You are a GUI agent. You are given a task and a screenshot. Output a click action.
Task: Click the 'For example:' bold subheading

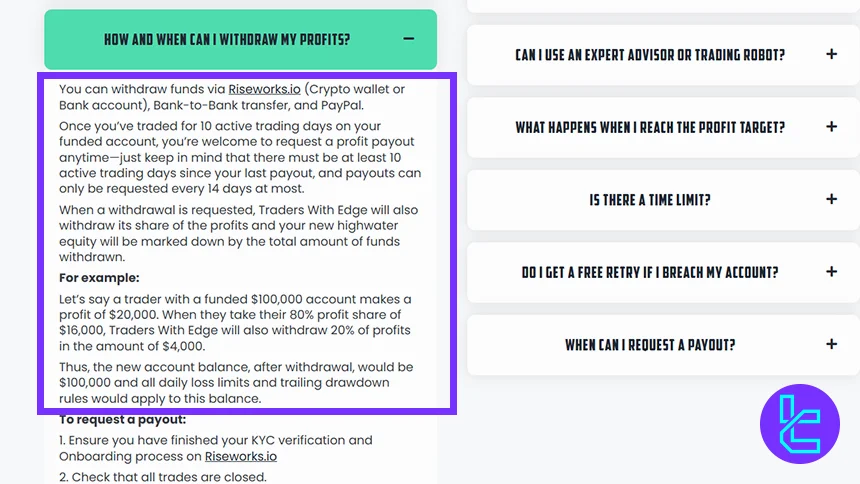(x=99, y=277)
